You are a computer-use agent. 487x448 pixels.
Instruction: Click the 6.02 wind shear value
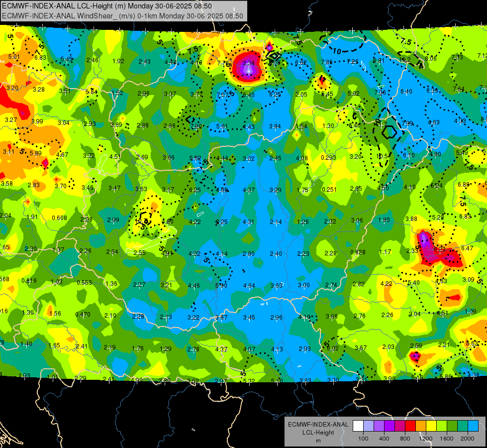coord(333,348)
